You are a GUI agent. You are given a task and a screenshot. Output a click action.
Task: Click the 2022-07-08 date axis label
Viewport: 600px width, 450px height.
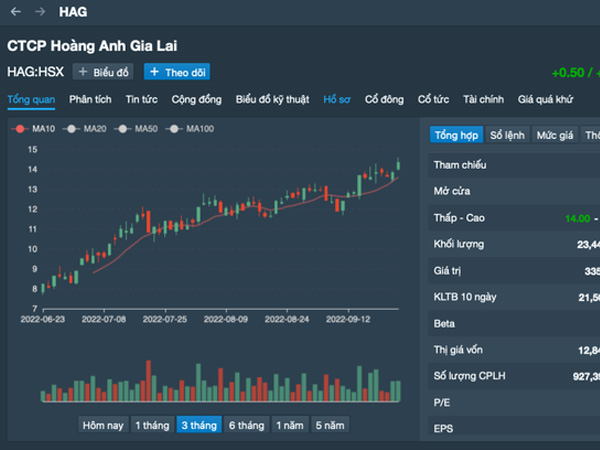(104, 319)
